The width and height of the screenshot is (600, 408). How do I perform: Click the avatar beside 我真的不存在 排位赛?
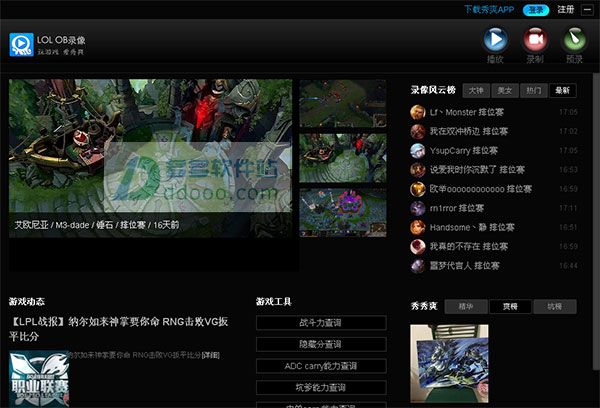click(x=417, y=246)
